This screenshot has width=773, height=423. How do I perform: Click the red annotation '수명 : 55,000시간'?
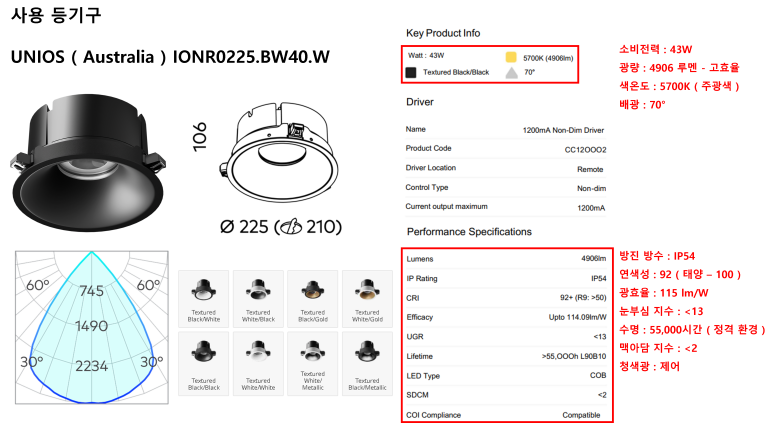660,329
